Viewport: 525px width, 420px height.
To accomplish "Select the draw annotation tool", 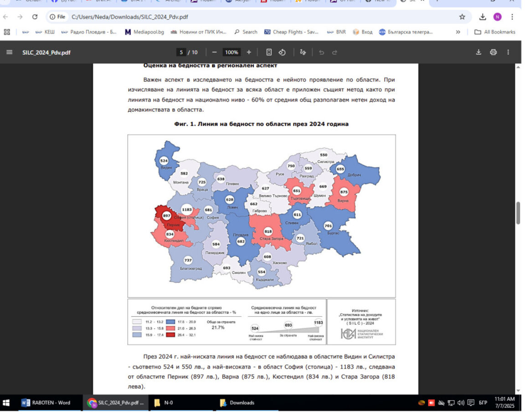I will (303, 52).
